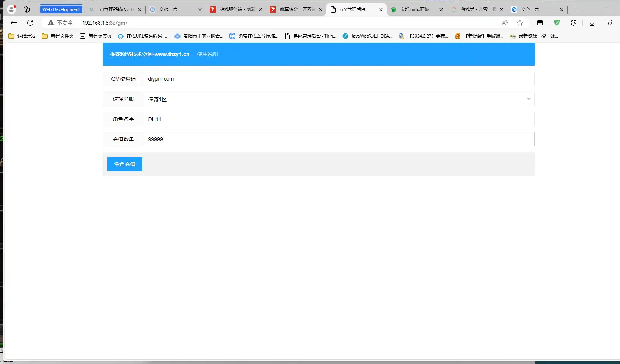Open the 新建标签页 bookmark
620x364 pixels.
click(x=96, y=36)
